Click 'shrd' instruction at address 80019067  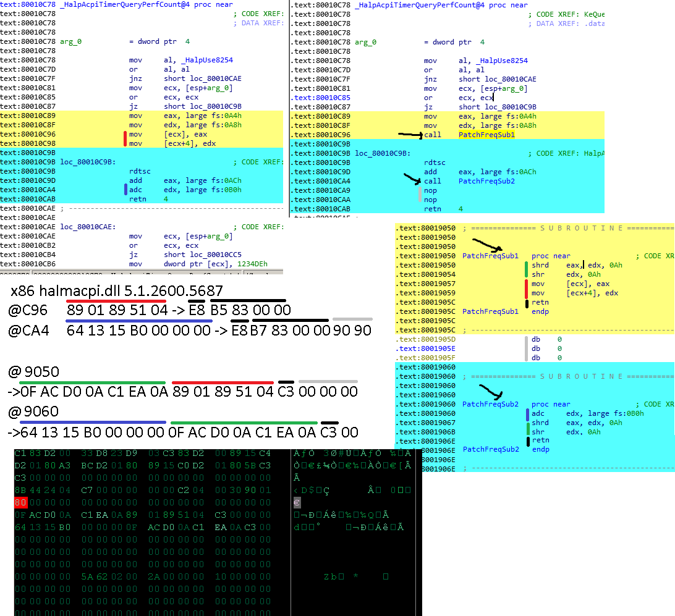[x=540, y=423]
